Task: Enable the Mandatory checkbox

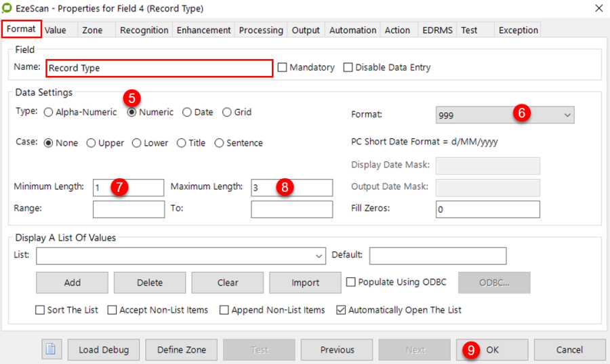Action: pos(283,68)
